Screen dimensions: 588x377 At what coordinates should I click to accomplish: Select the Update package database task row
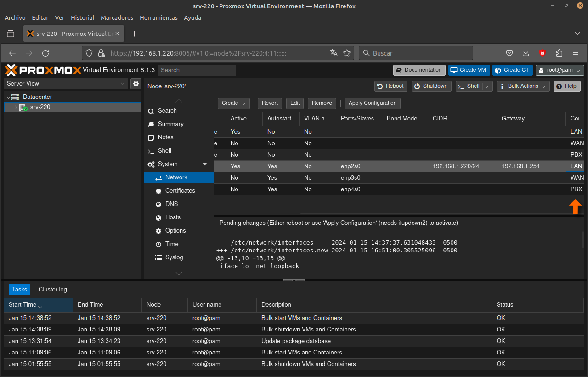294,341
